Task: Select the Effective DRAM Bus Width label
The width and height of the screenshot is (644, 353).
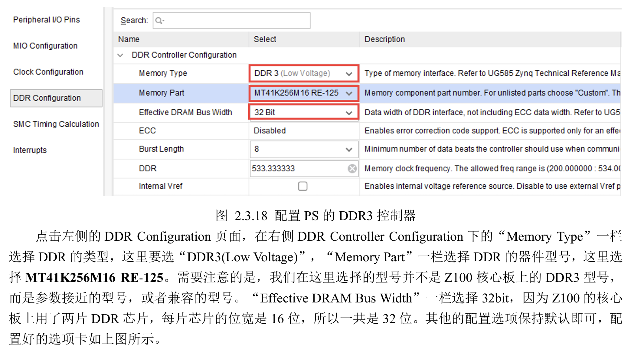Action: (185, 112)
